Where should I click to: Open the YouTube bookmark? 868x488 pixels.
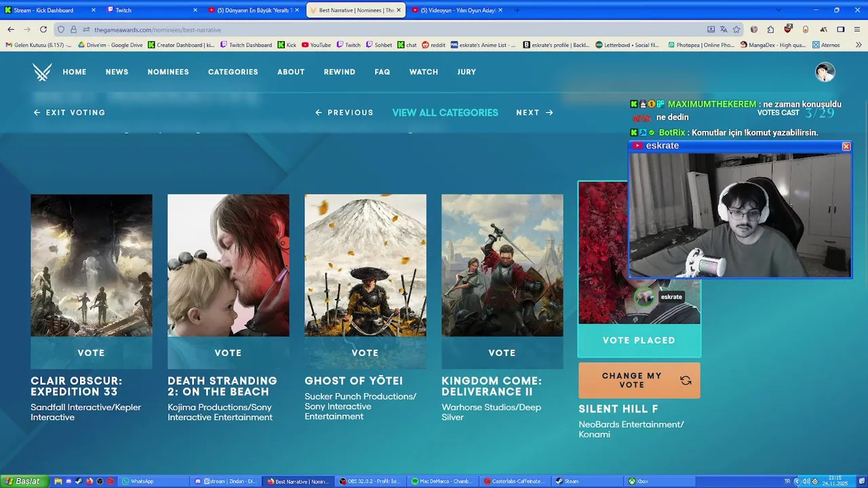(x=316, y=45)
